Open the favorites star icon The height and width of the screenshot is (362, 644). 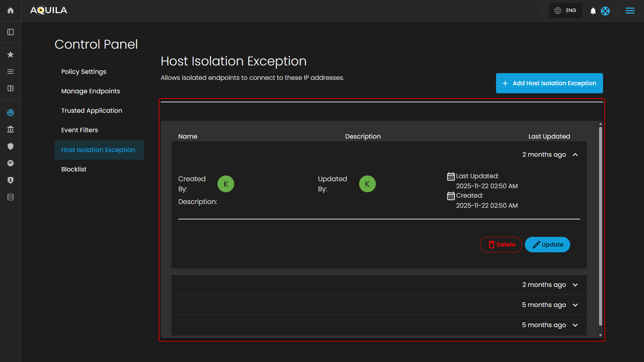pos(10,54)
